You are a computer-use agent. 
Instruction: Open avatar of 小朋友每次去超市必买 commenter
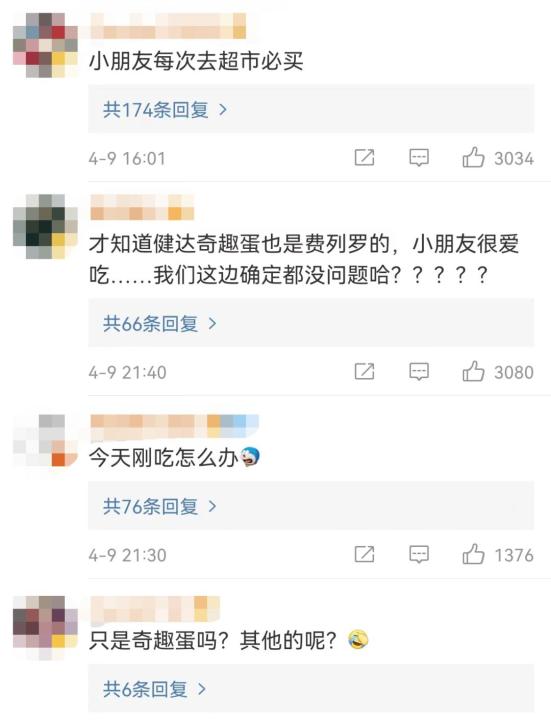45,45
